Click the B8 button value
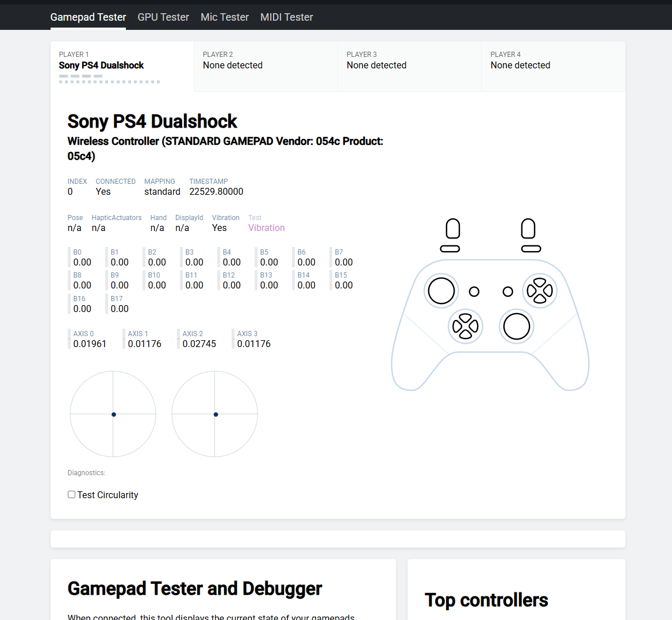672x620 pixels. (82, 286)
